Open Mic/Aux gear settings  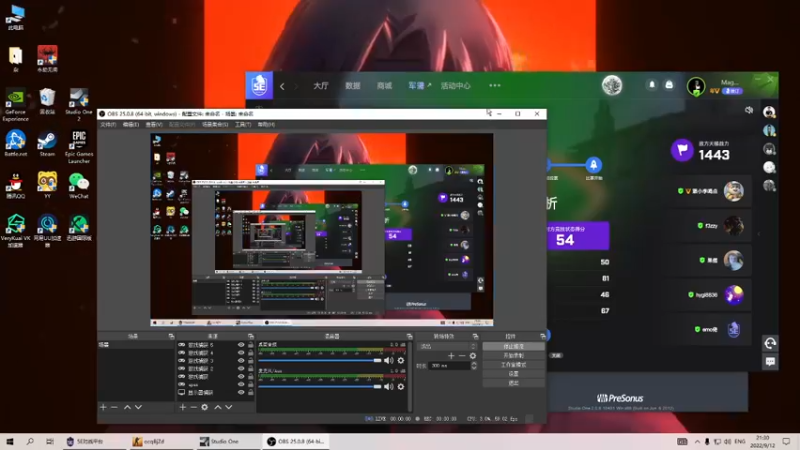click(401, 387)
